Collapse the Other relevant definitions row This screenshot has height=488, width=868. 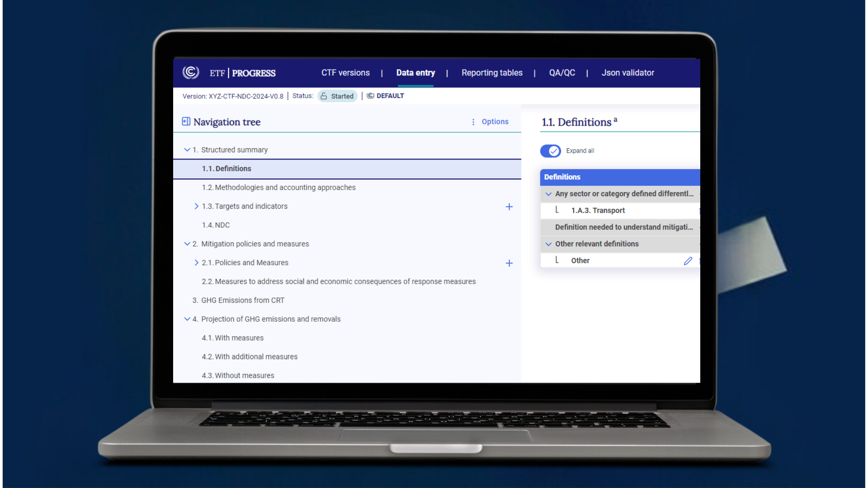[548, 244]
